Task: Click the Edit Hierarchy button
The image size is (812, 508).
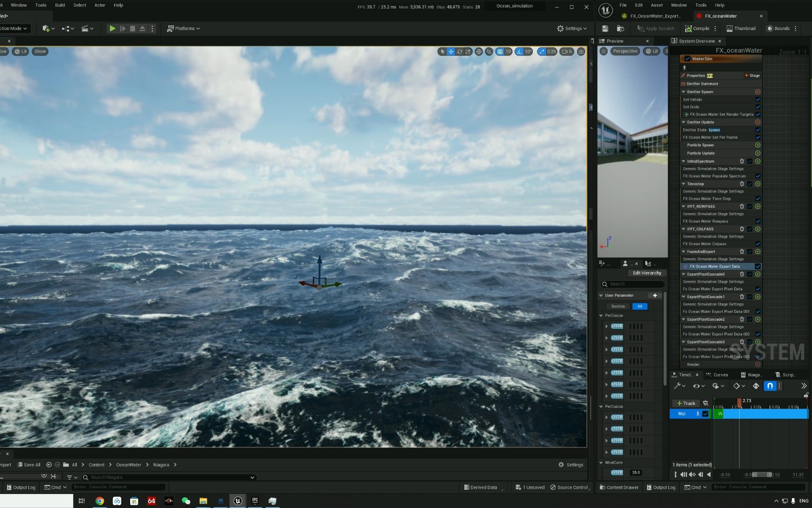Action: point(647,273)
